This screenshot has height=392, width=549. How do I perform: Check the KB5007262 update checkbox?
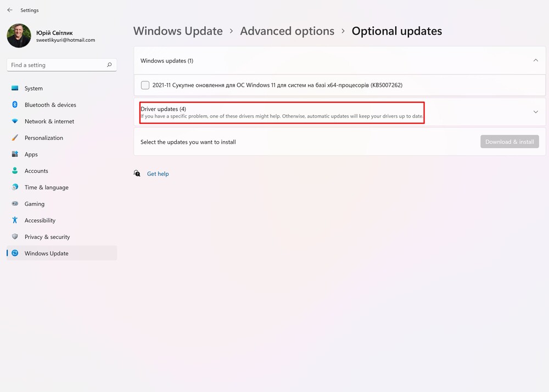(x=145, y=85)
